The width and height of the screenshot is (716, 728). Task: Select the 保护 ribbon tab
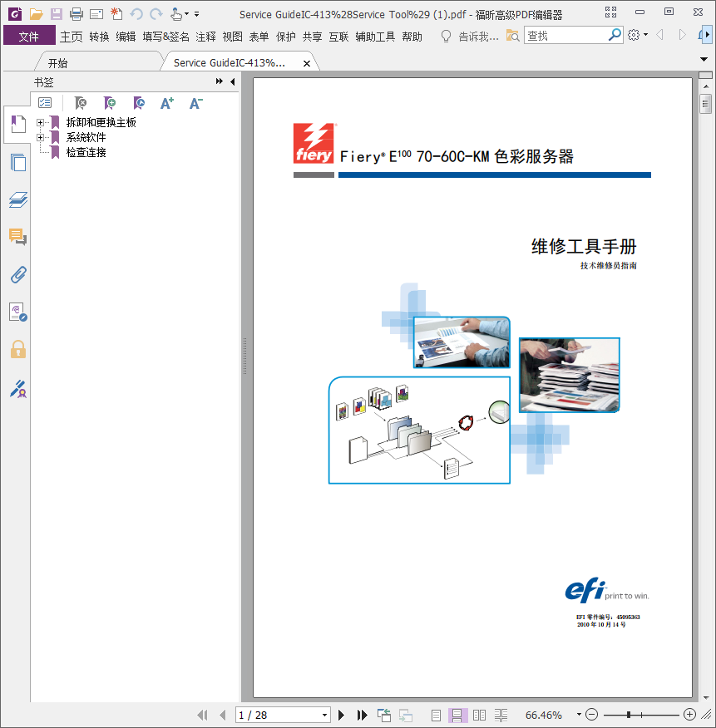pos(286,37)
